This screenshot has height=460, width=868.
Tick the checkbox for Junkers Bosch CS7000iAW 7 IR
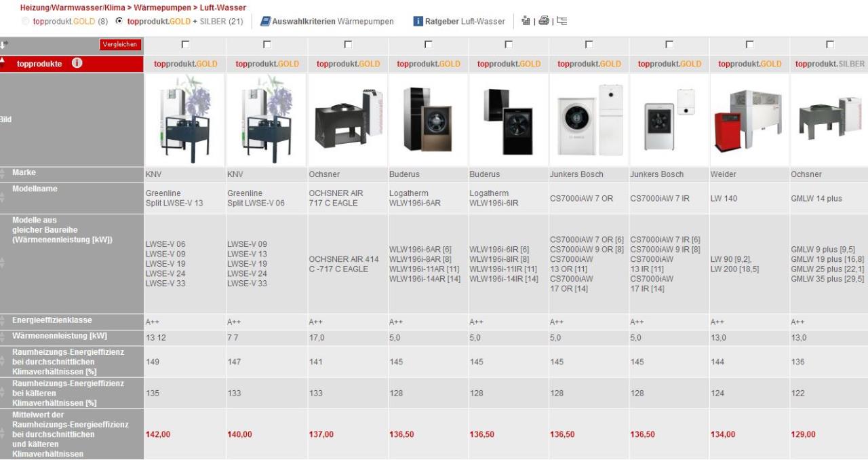click(669, 45)
